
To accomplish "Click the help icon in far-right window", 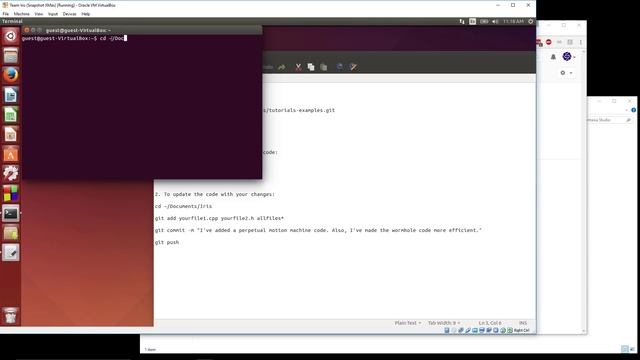I will click(633, 110).
